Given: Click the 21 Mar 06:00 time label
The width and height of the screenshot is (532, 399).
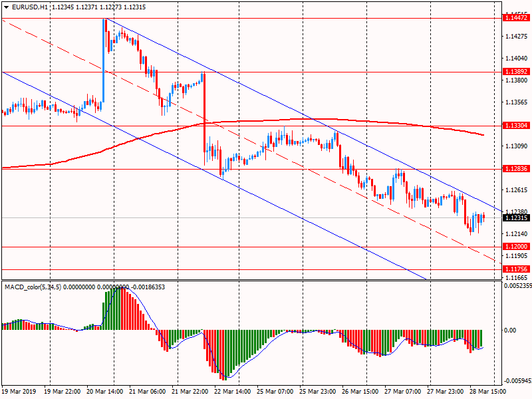Looking at the screenshot, I should [x=148, y=392].
